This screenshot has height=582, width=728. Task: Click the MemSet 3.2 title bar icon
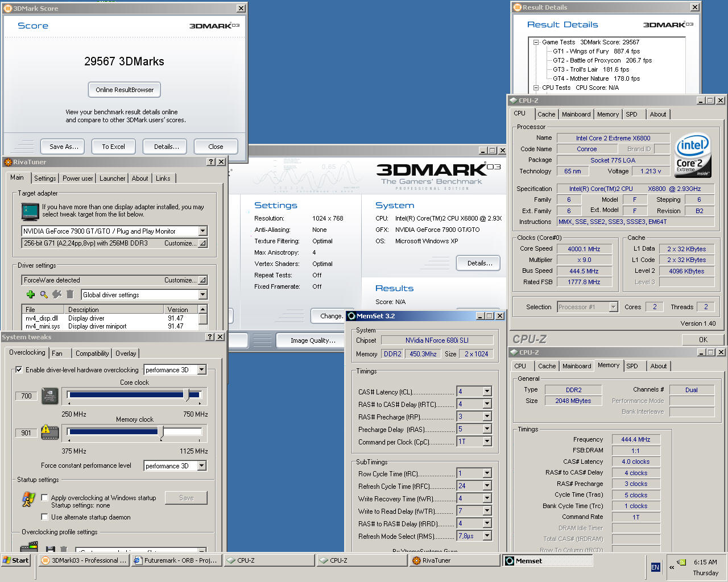[351, 316]
